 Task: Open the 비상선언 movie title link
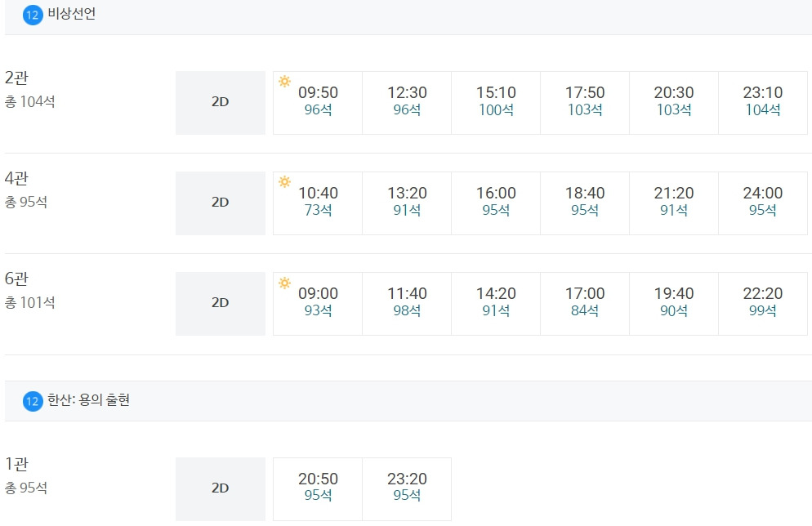(72, 14)
